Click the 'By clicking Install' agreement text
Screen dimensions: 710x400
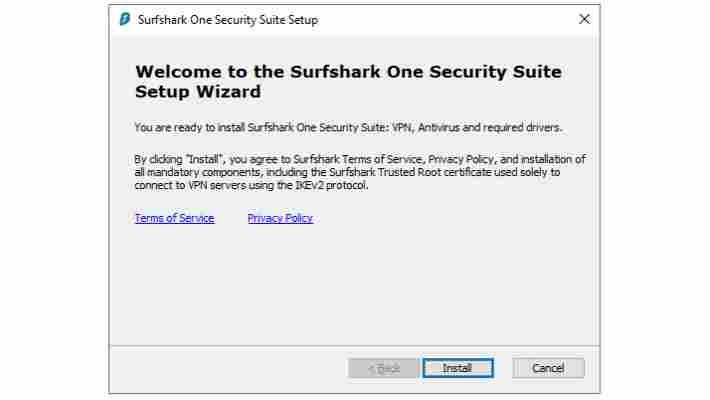pyautogui.click(x=360, y=172)
